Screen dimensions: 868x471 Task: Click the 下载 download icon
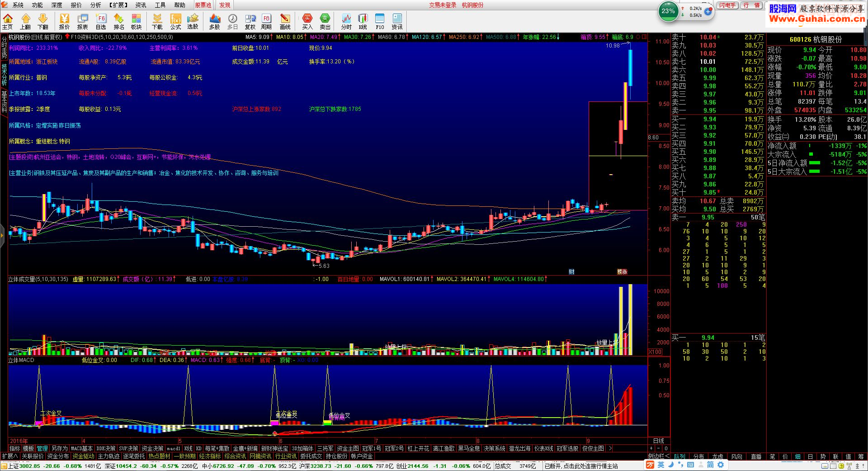[x=157, y=21]
